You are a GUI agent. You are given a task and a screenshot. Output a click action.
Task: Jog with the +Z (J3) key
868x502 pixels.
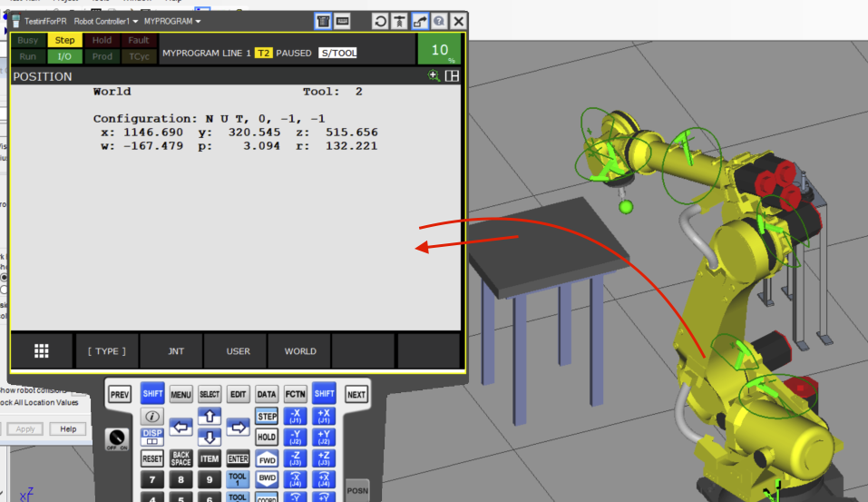point(324,458)
